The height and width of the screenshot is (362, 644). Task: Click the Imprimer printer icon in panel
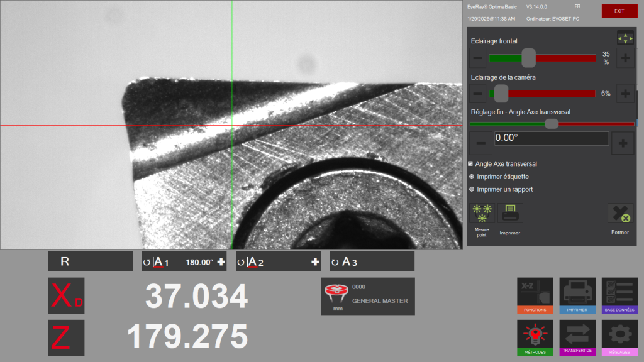[510, 213]
